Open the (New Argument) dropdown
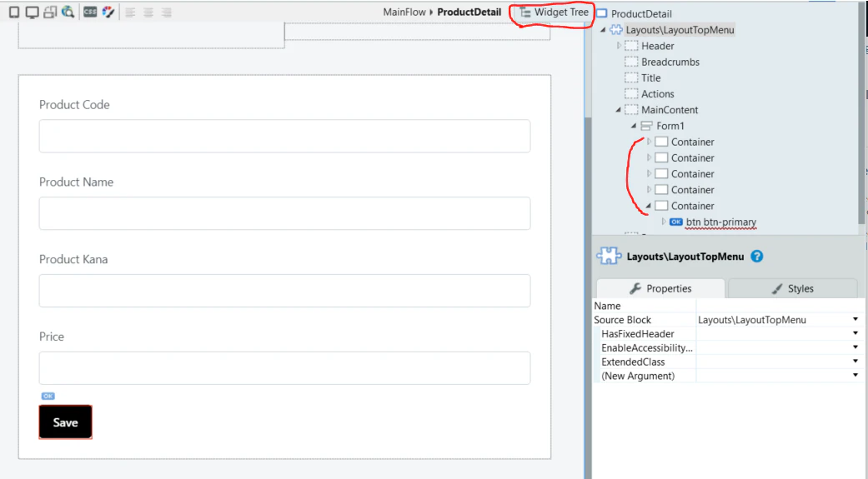 [x=855, y=376]
